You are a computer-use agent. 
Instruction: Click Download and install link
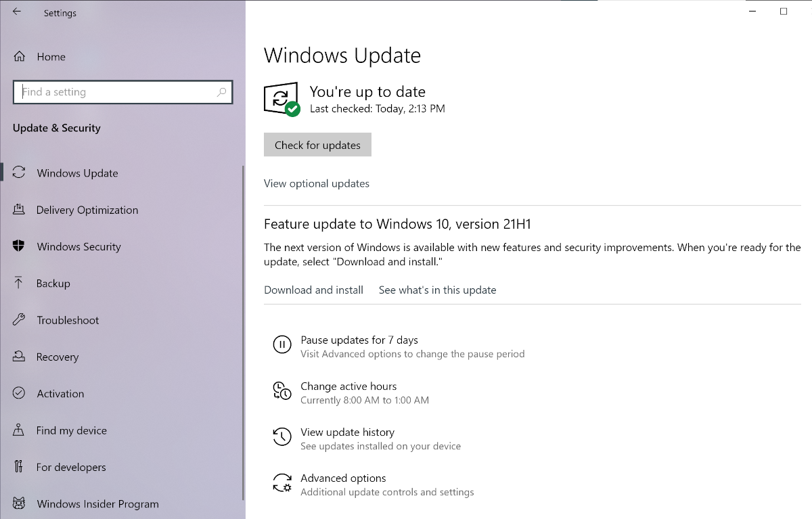tap(313, 290)
